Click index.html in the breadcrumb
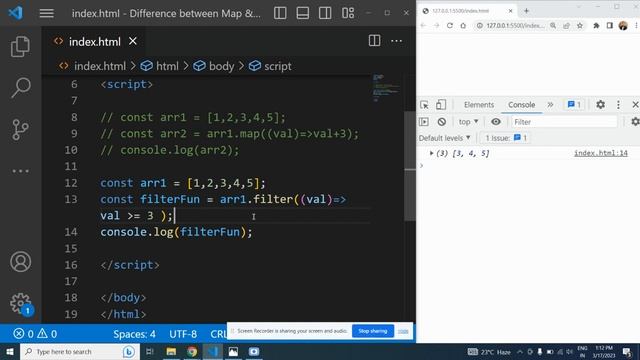640x360 pixels. (100, 66)
